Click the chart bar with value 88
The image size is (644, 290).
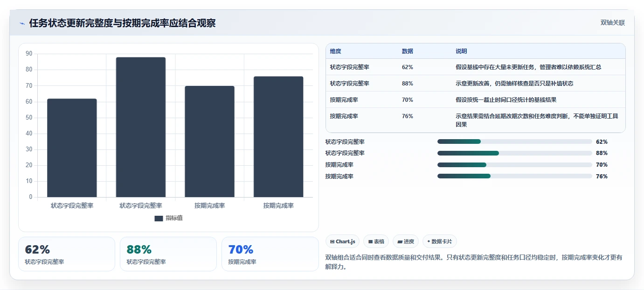(x=141, y=127)
